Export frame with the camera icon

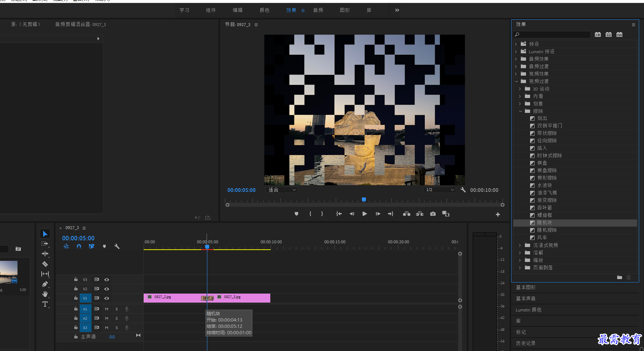(433, 214)
